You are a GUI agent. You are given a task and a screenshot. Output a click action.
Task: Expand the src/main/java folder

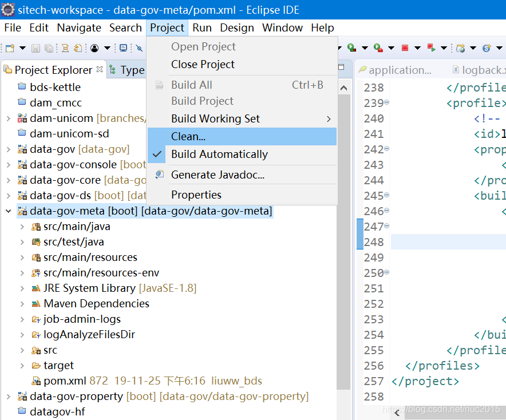click(22, 227)
